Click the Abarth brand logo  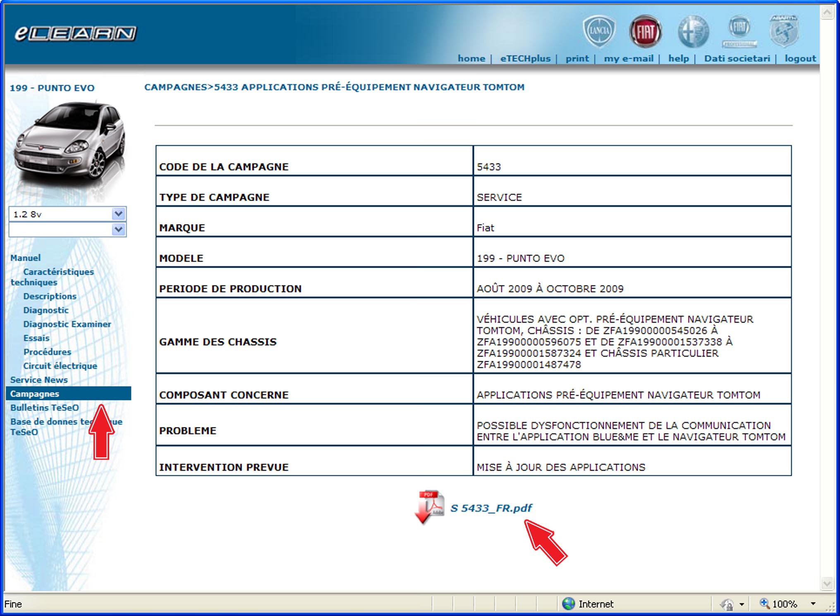click(785, 30)
